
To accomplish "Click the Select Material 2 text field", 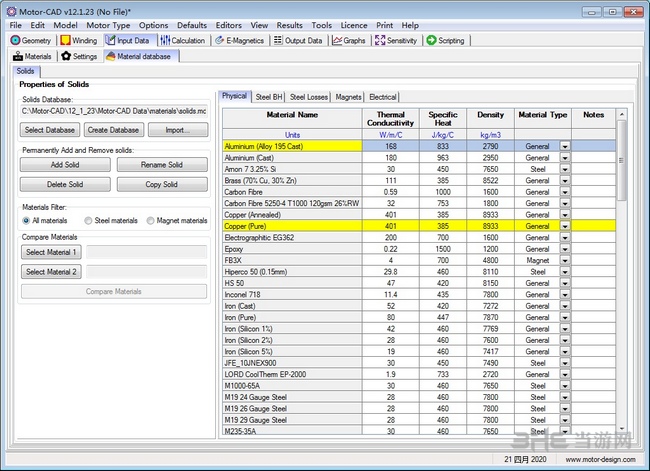I will pos(146,272).
